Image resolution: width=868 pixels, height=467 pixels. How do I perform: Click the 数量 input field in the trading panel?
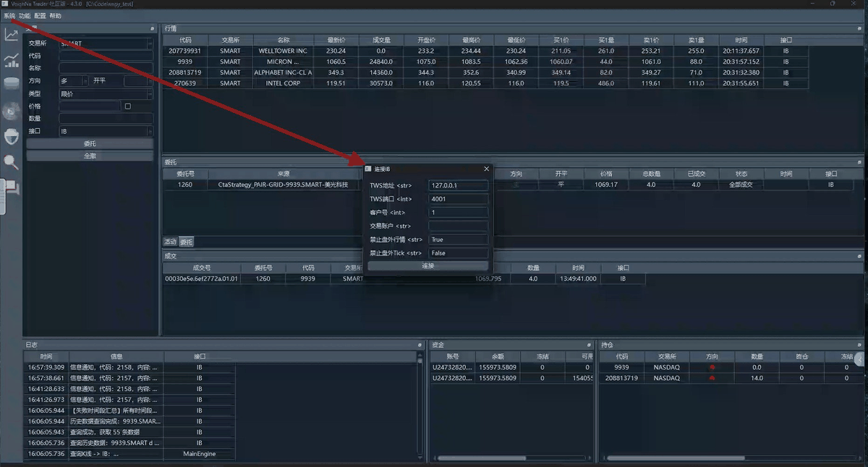point(106,118)
